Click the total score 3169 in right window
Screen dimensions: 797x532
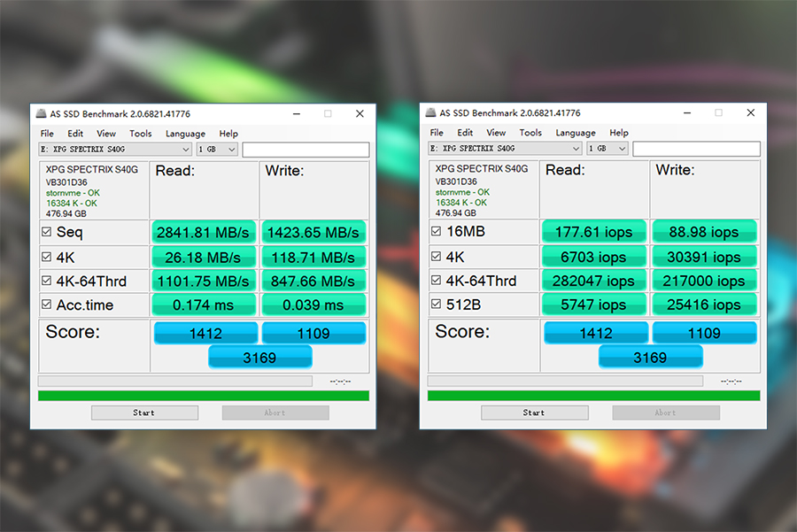click(x=651, y=358)
